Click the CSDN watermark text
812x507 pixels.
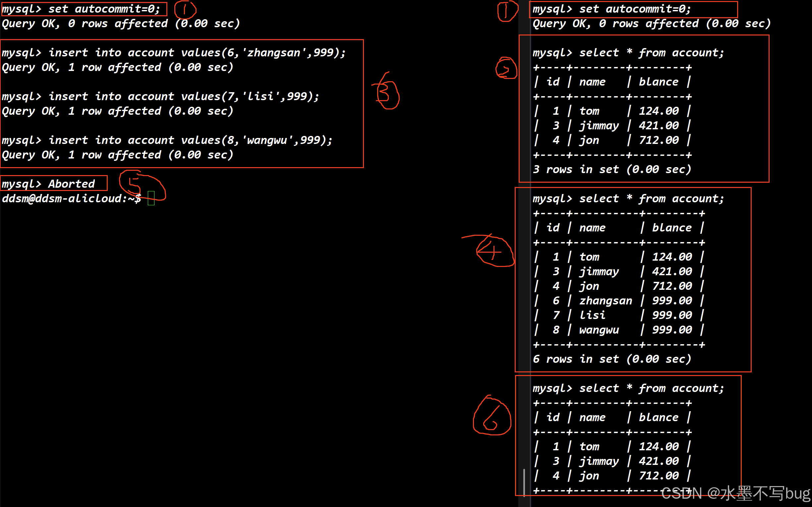(735, 494)
